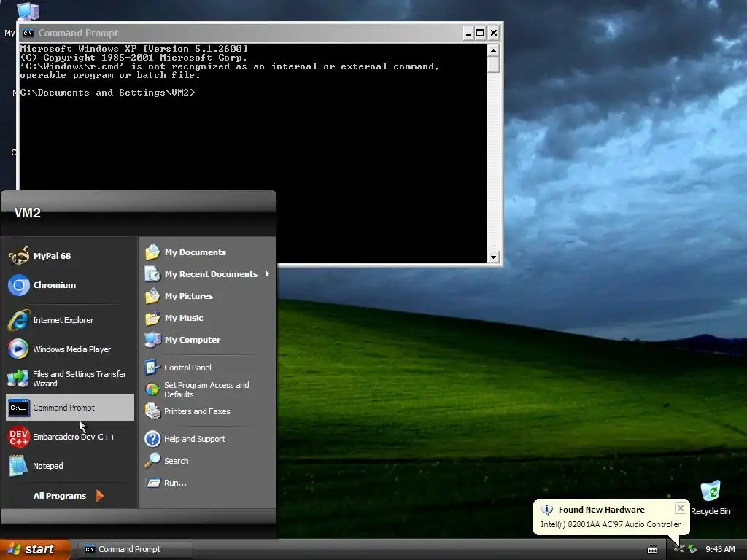Start Windows Media Player
This screenshot has width=747, height=560.
pyautogui.click(x=69, y=349)
